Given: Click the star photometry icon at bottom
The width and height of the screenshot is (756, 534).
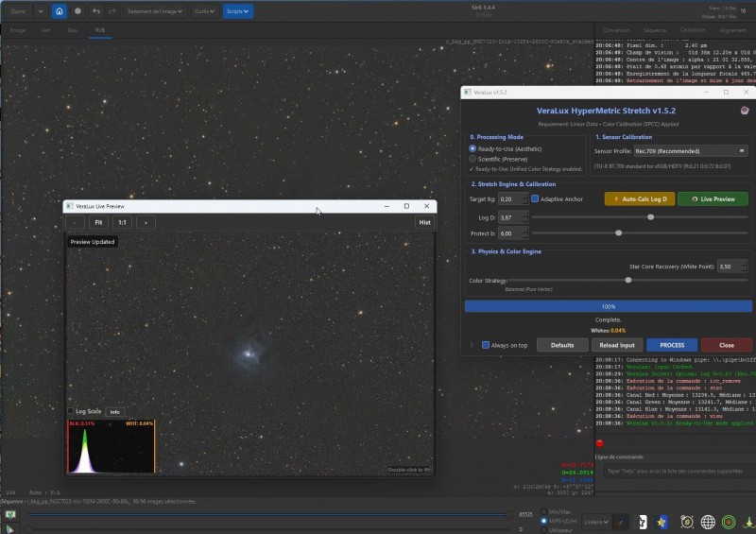Looking at the screenshot, I should click(661, 522).
